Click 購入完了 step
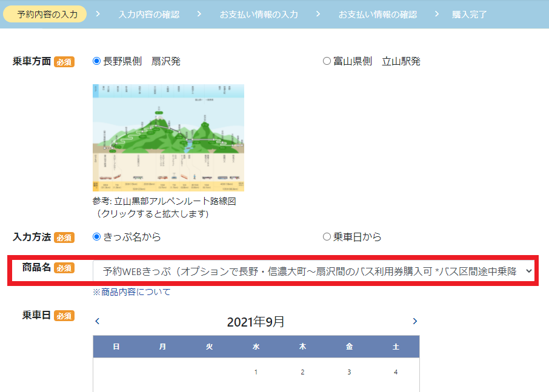The height and width of the screenshot is (392, 549). coord(469,14)
